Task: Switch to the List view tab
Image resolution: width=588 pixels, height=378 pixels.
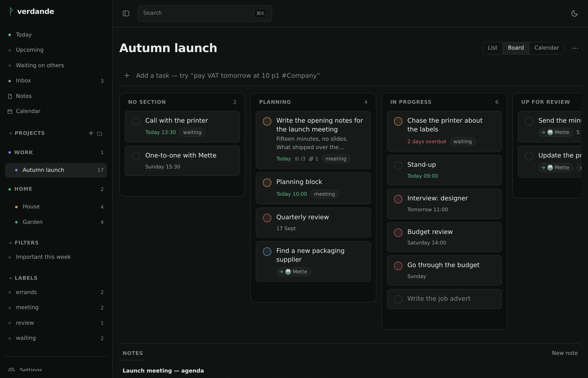Action: [492, 48]
